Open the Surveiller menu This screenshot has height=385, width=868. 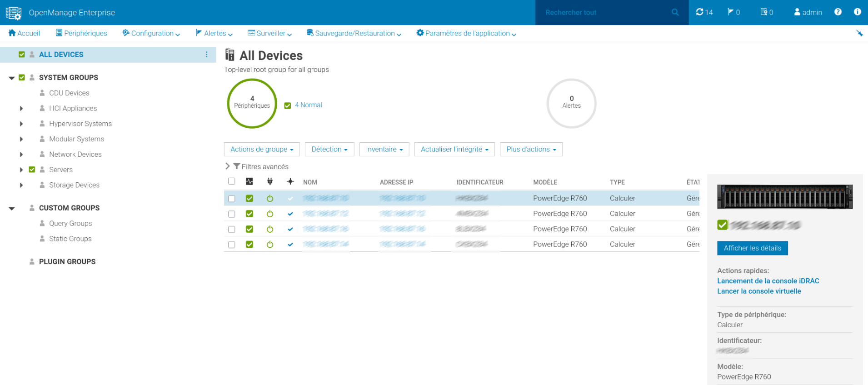click(x=269, y=33)
